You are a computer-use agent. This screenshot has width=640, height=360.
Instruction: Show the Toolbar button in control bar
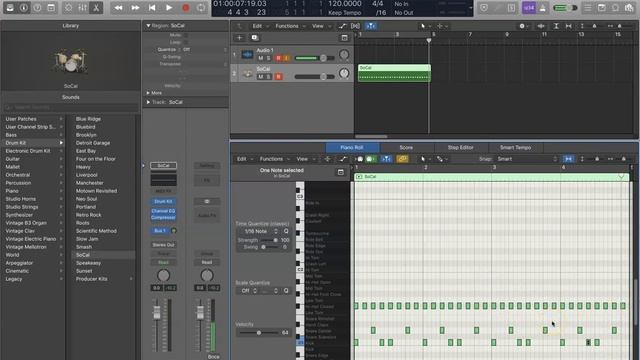(x=51, y=8)
